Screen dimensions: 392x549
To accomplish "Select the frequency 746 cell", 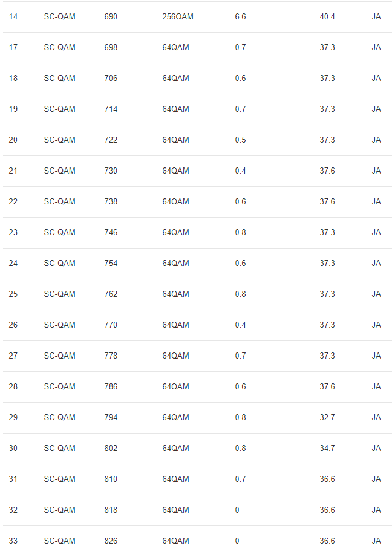I will click(x=111, y=232).
